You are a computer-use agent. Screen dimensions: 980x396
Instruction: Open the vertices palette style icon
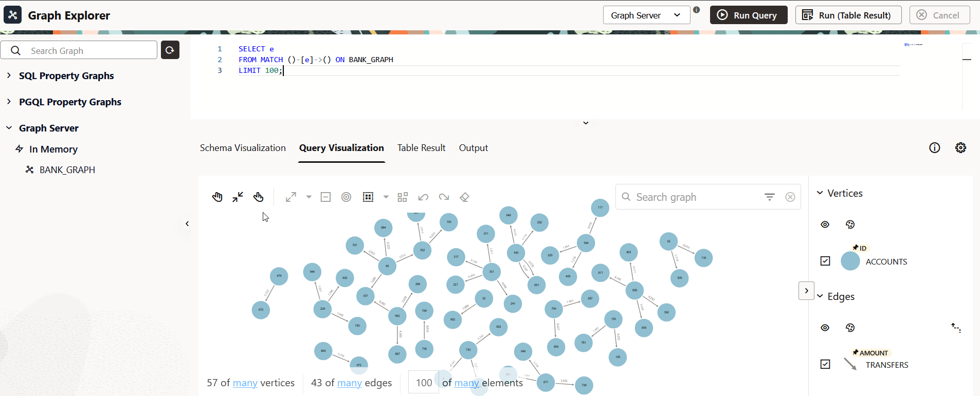point(850,224)
